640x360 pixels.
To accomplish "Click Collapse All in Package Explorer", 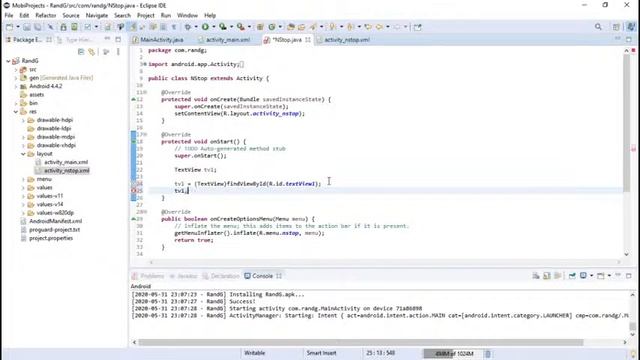I will point(81,52).
